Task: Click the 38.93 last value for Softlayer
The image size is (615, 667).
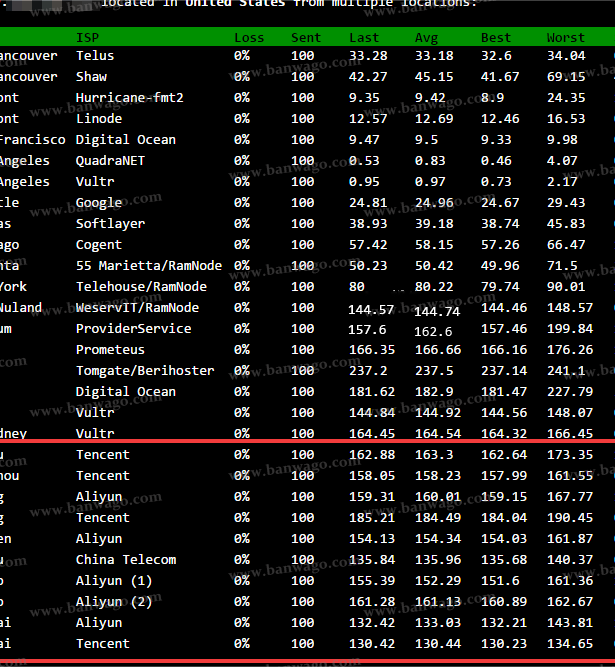Action: coord(368,224)
